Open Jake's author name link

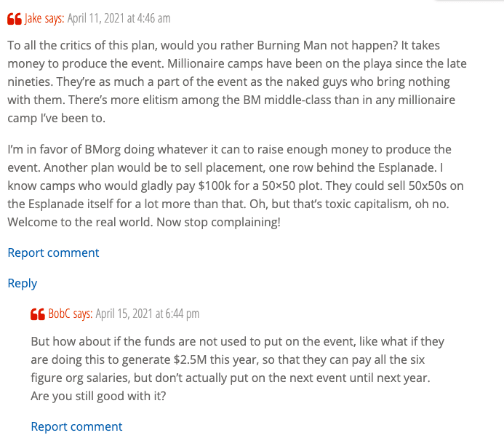coord(33,18)
